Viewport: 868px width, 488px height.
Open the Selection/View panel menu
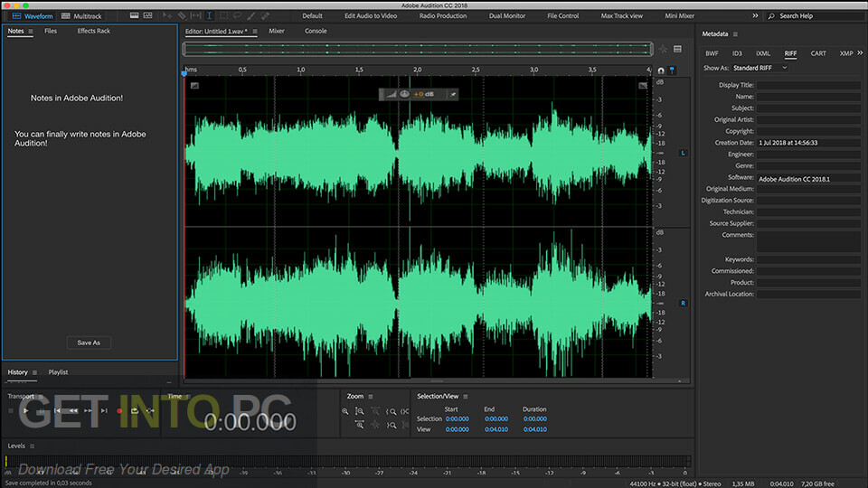pyautogui.click(x=466, y=397)
